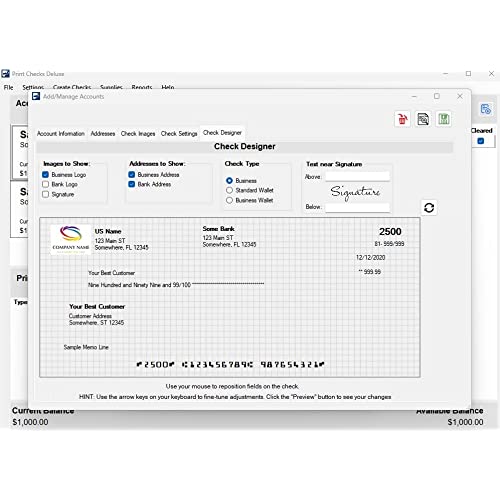This screenshot has height=500, width=500.
Task: Enable the Signature image checkbox
Action: tap(46, 194)
